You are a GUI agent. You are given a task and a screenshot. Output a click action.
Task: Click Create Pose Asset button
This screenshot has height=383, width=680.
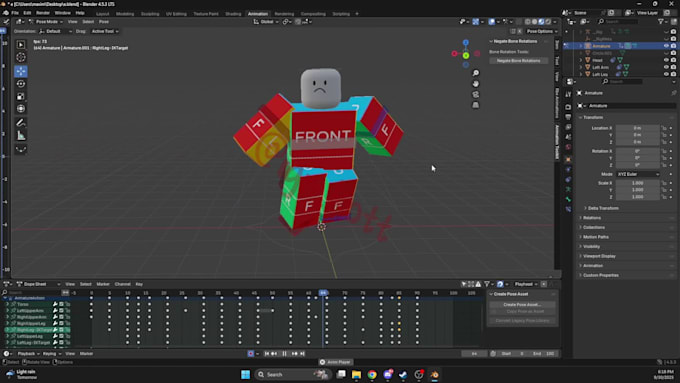522,304
